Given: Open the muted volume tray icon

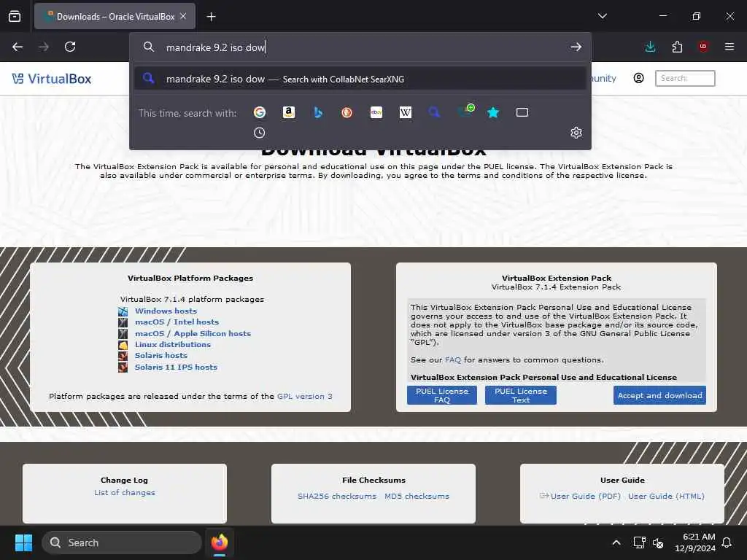Looking at the screenshot, I should pos(658,542).
